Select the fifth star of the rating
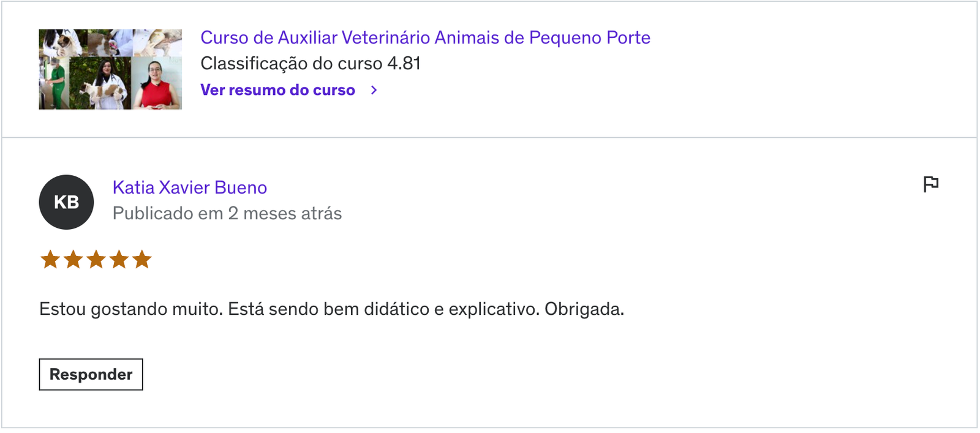 [x=142, y=260]
